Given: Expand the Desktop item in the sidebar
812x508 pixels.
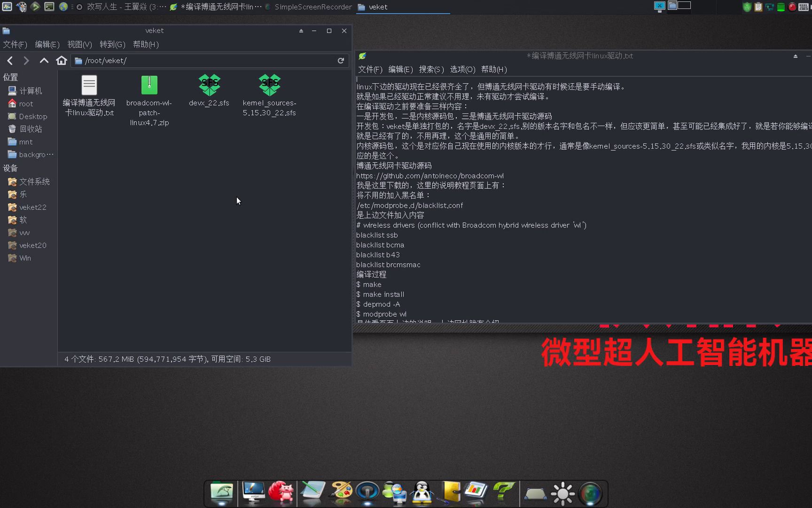Looking at the screenshot, I should (x=33, y=116).
